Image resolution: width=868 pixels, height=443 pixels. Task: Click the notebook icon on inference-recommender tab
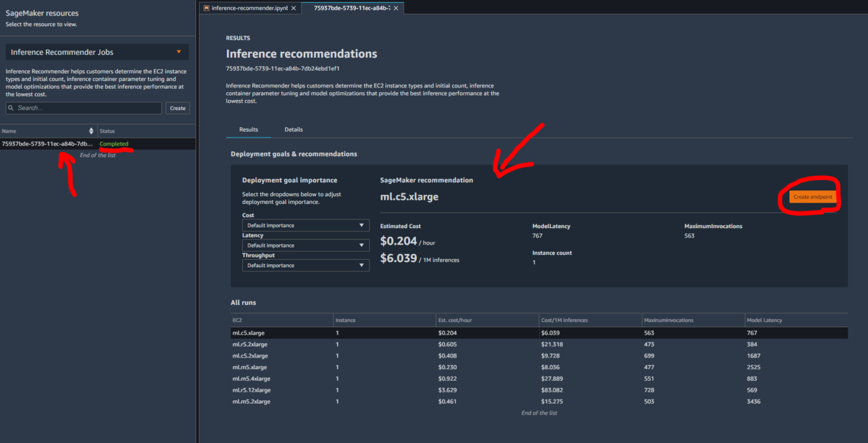206,7
